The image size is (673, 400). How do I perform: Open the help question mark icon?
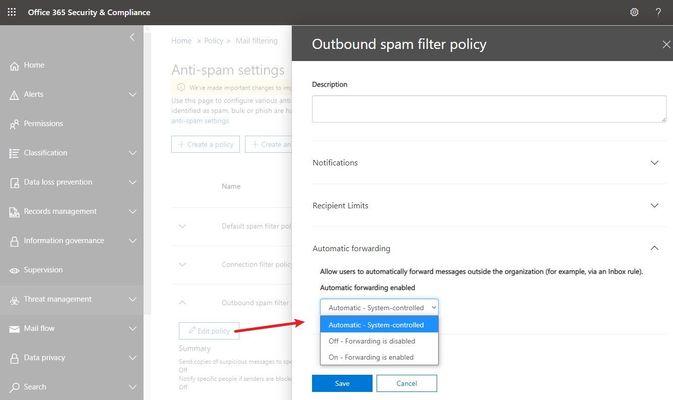coord(658,12)
